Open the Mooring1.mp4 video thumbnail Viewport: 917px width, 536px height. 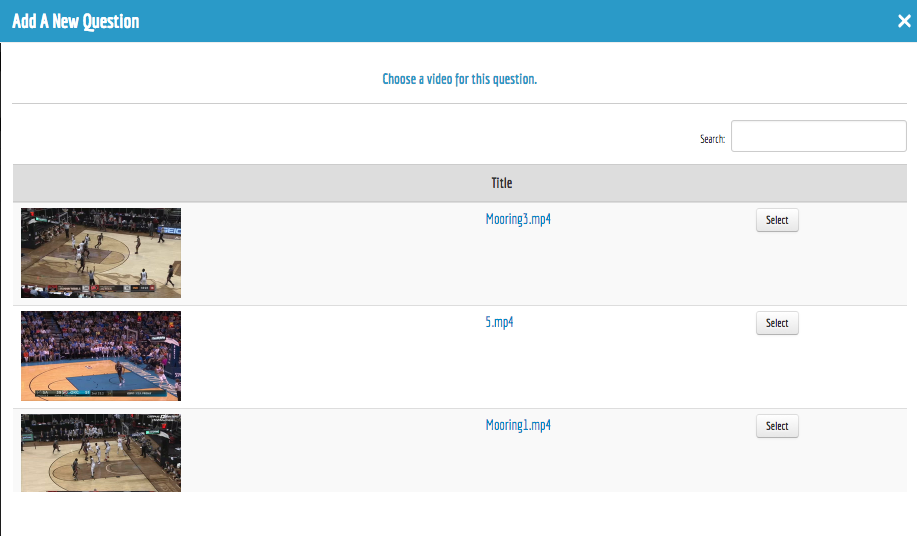pos(101,452)
